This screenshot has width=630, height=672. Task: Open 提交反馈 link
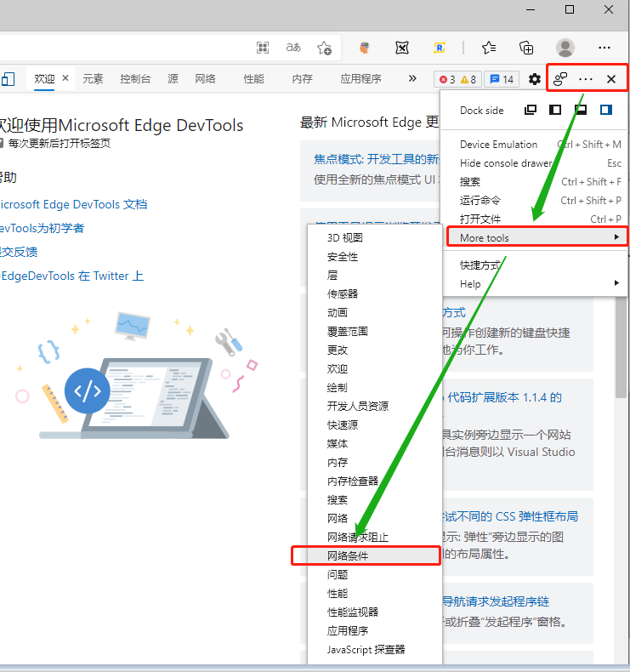pyautogui.click(x=19, y=252)
